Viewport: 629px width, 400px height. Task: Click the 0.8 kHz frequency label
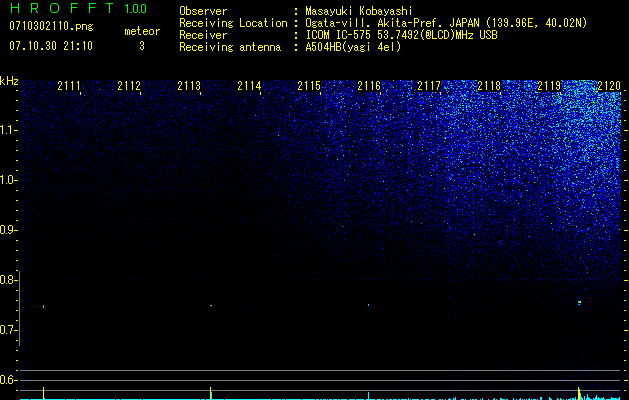[7, 280]
